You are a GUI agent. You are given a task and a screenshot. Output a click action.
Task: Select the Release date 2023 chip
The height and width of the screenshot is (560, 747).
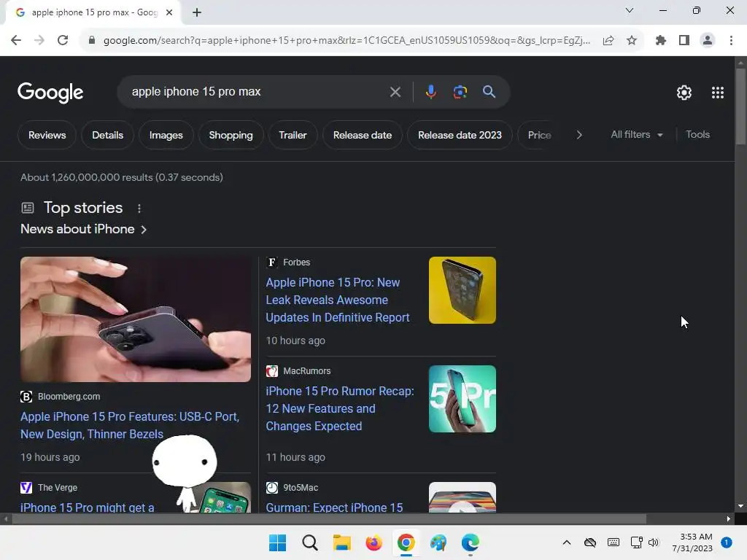[x=460, y=135]
